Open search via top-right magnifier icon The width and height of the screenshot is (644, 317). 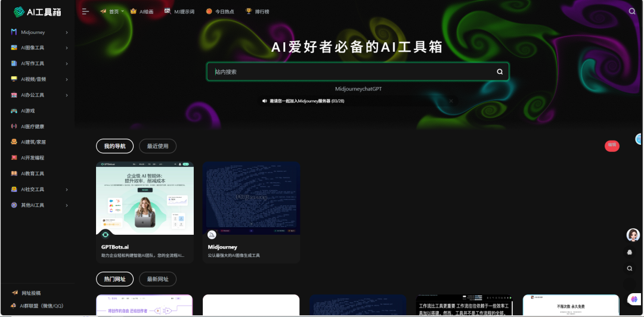click(x=632, y=11)
